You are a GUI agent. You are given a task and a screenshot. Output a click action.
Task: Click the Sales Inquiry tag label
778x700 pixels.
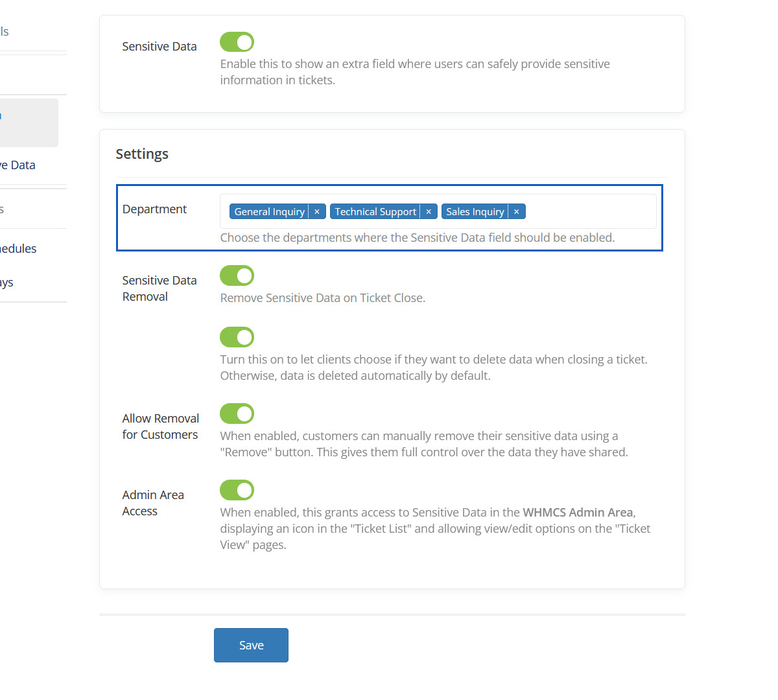coord(475,212)
